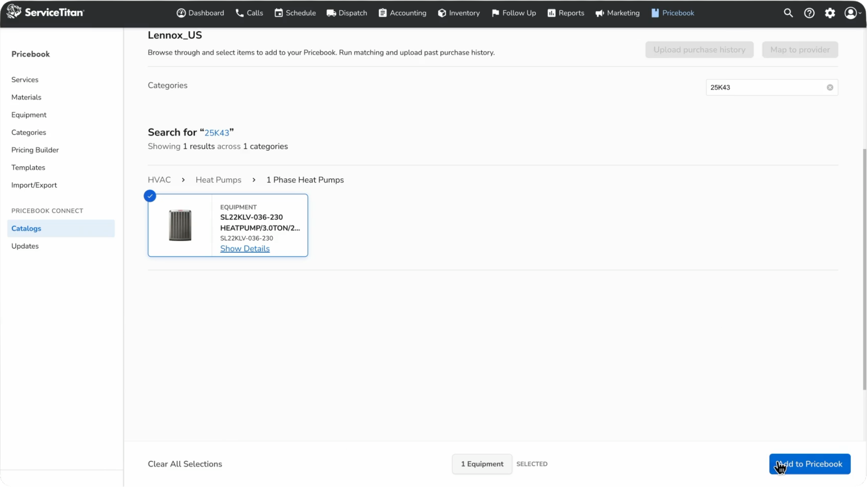
Task: Click the Marketing megaphone icon
Action: point(600,13)
